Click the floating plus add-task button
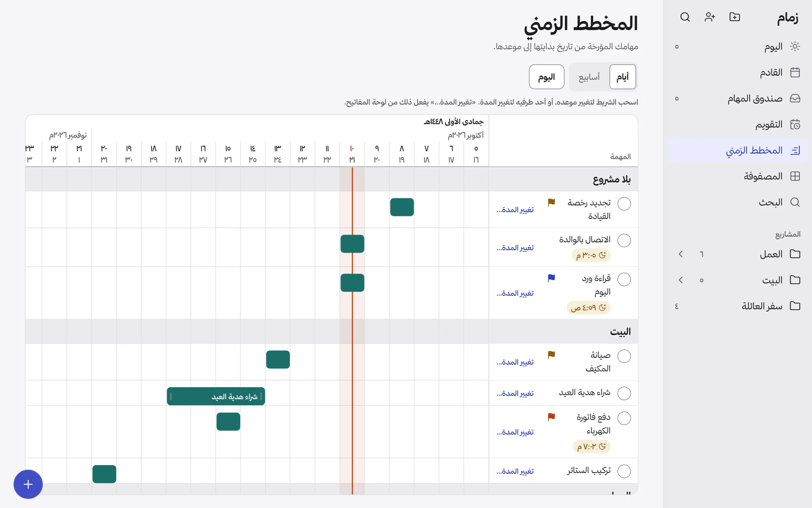This screenshot has height=508, width=812. 28,484
